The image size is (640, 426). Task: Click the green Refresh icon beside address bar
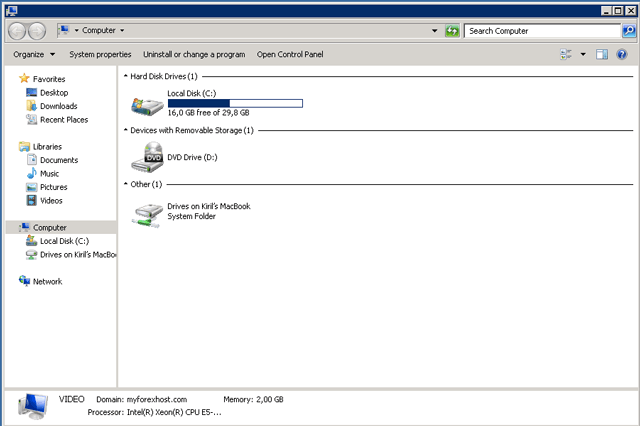pyautogui.click(x=452, y=31)
